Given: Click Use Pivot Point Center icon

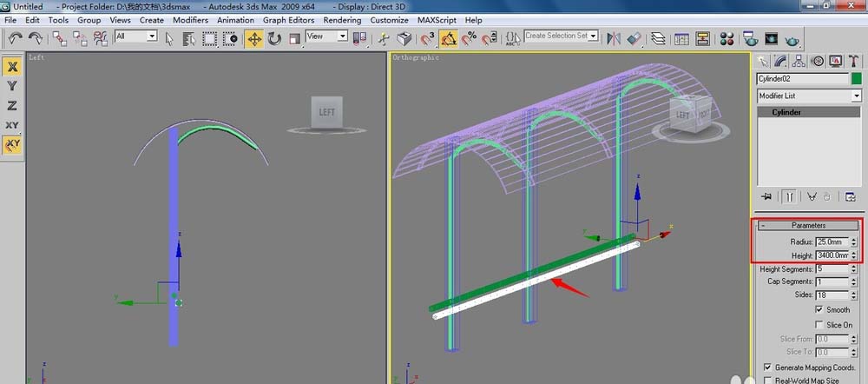Looking at the screenshot, I should [x=360, y=39].
